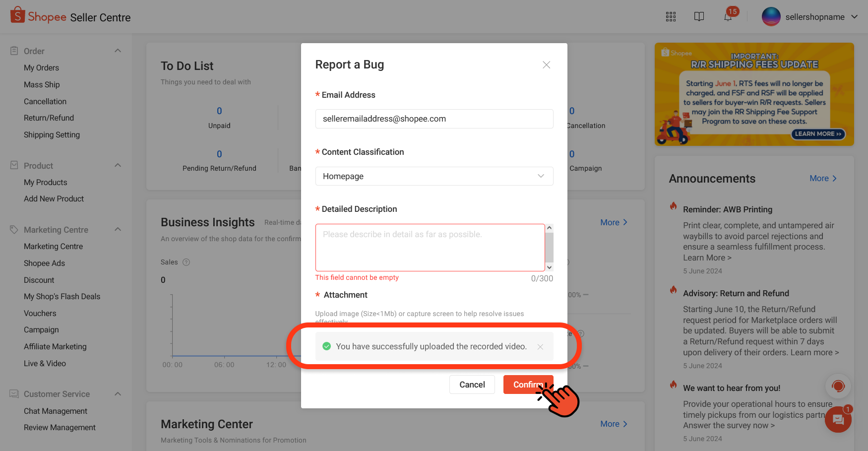Open the chat messenger bubble at bottom right
This screenshot has width=868, height=451.
point(838,419)
